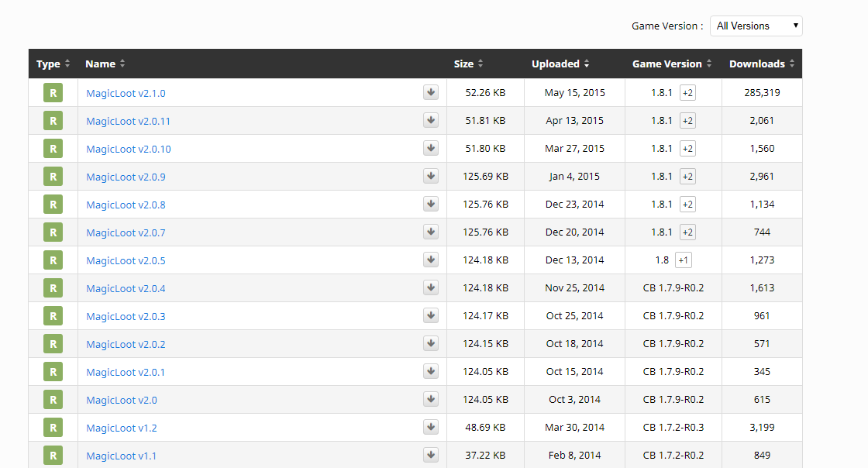Image resolution: width=868 pixels, height=468 pixels.
Task: Expand +2 game versions for MagicLoot v2.1.0
Action: click(687, 93)
